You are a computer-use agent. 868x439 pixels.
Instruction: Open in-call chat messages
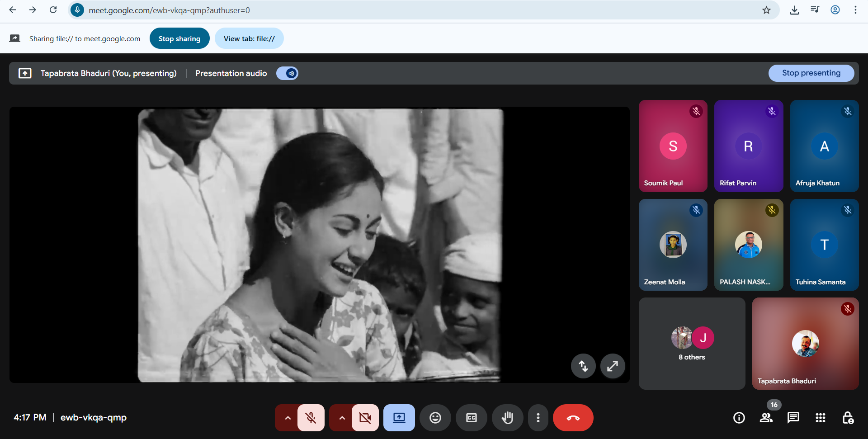[793, 418]
